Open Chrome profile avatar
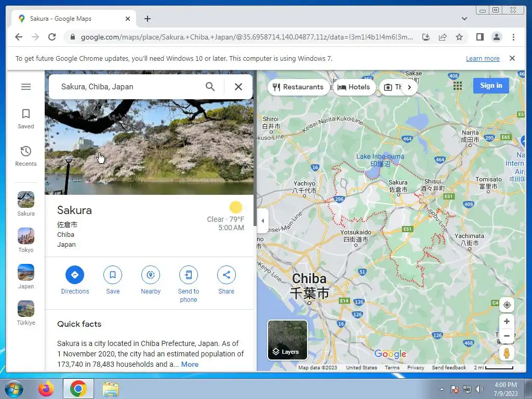This screenshot has height=399, width=532. coord(496,37)
